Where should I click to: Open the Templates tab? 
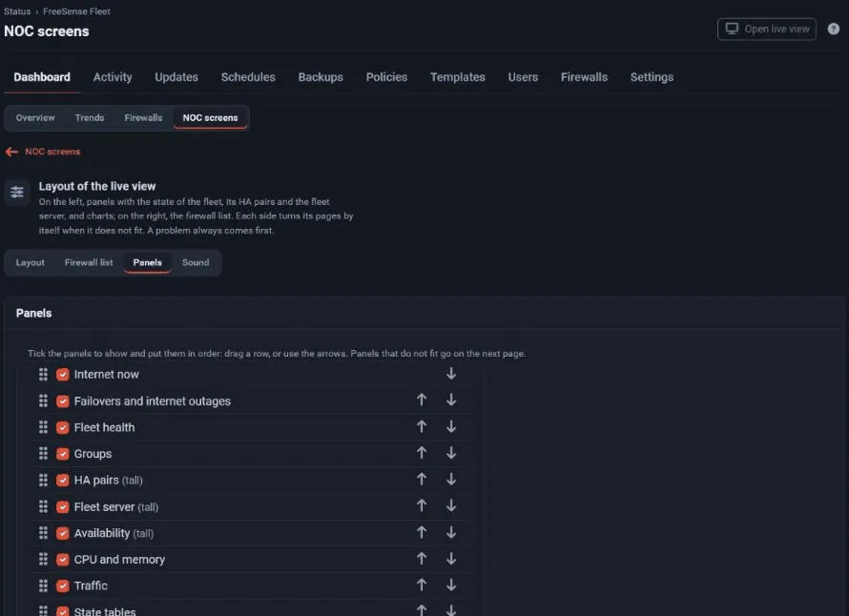click(x=458, y=77)
